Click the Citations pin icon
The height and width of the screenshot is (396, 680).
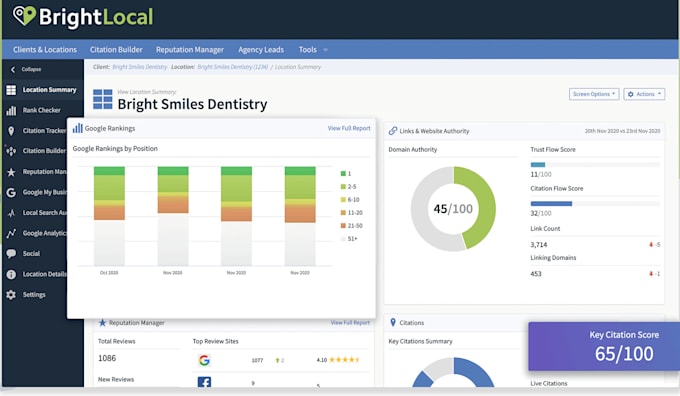[393, 322]
